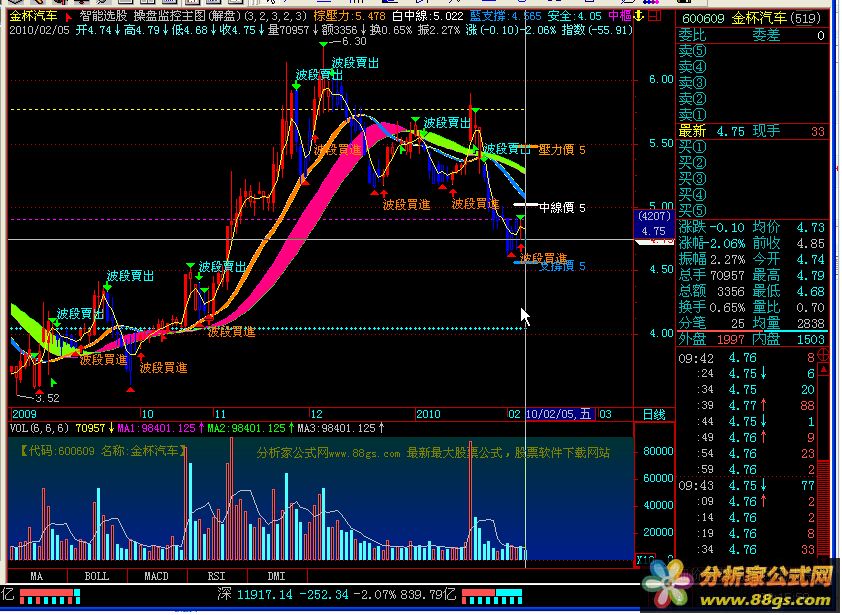Select the RSI indicator tab

[x=216, y=576]
